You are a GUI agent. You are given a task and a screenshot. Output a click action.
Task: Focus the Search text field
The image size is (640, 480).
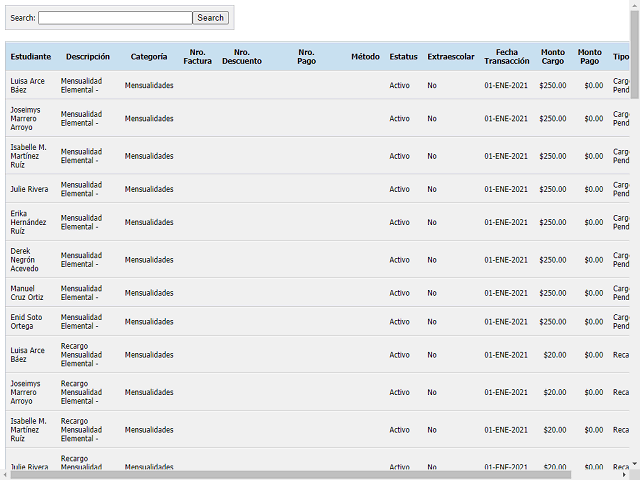click(x=115, y=18)
